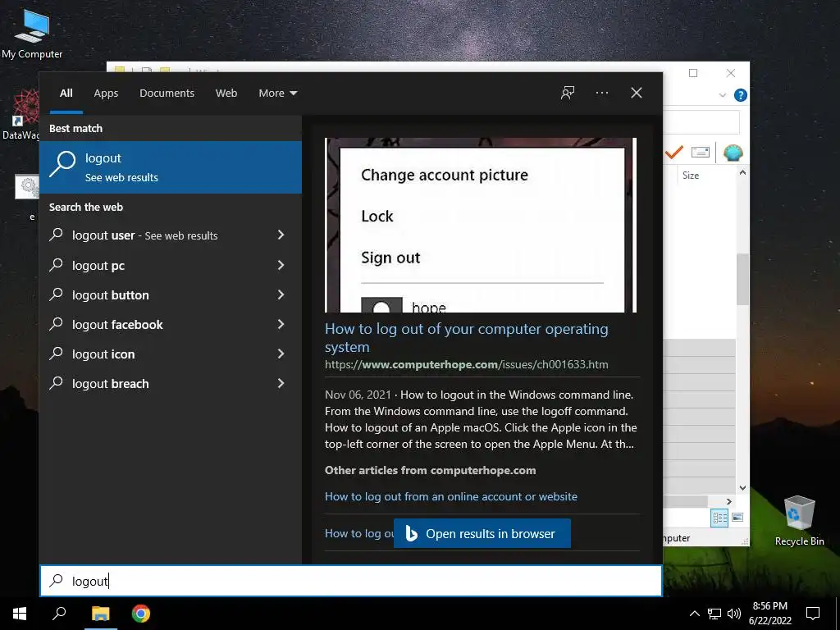
Task: Open the Recycle Bin on the desktop
Action: [x=799, y=521]
